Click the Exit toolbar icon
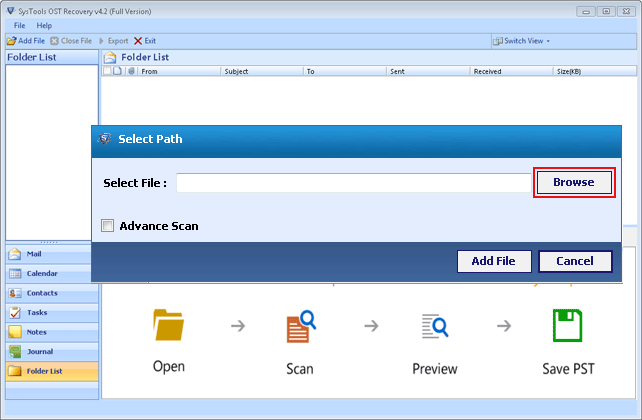Screen dimensions: 642x420 point(138,41)
